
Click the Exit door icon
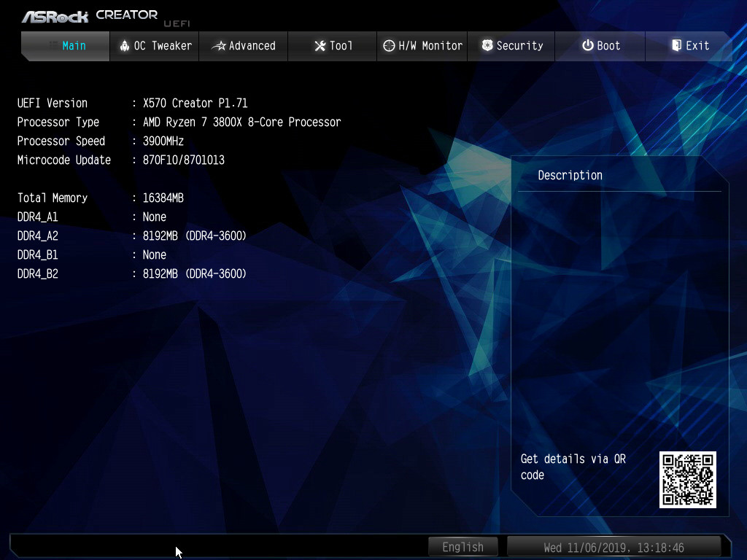point(676,46)
